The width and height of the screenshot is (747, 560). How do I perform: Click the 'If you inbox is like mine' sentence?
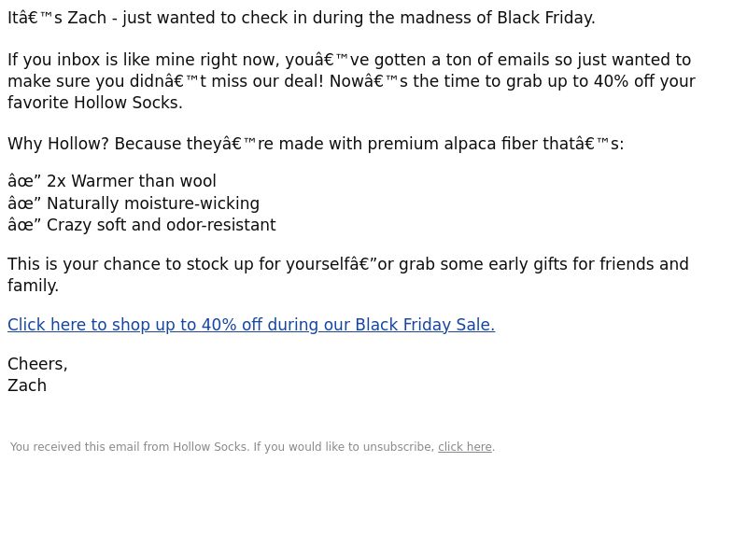click(140, 61)
